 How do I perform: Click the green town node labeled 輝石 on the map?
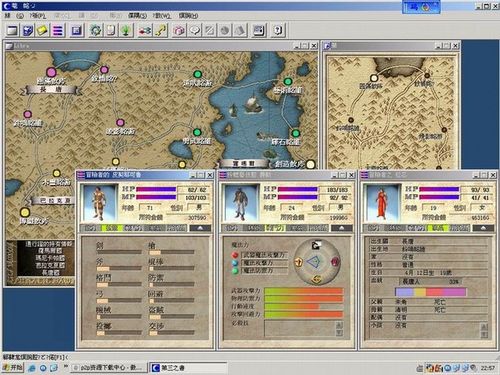pos(295,133)
